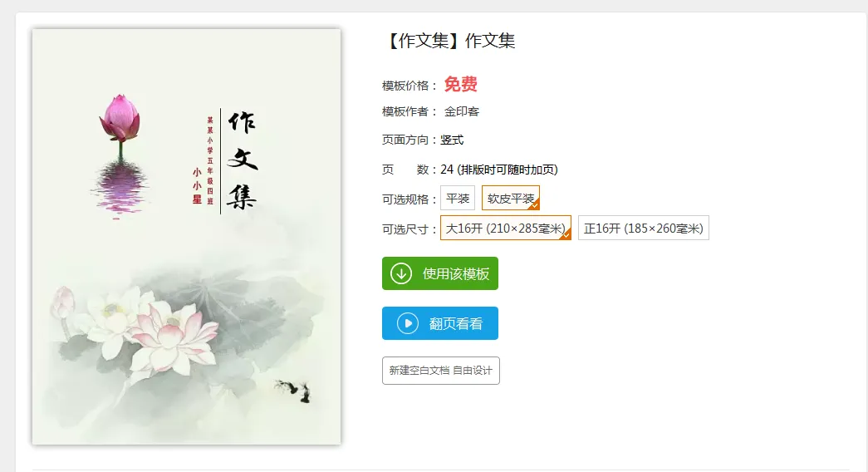Click the 24 (排版时可随时加页) page count text
Image resolution: width=868 pixels, height=472 pixels.
498,170
